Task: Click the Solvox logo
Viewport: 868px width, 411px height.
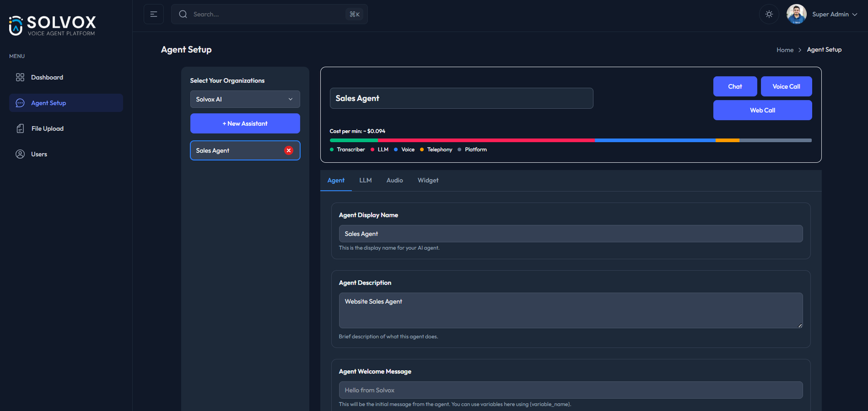Action: pyautogui.click(x=52, y=25)
